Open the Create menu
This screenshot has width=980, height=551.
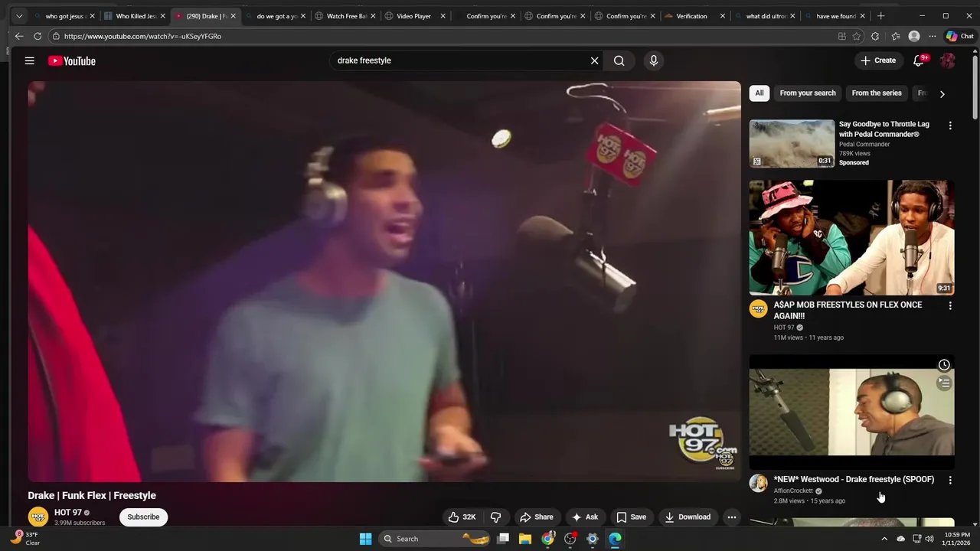[878, 60]
